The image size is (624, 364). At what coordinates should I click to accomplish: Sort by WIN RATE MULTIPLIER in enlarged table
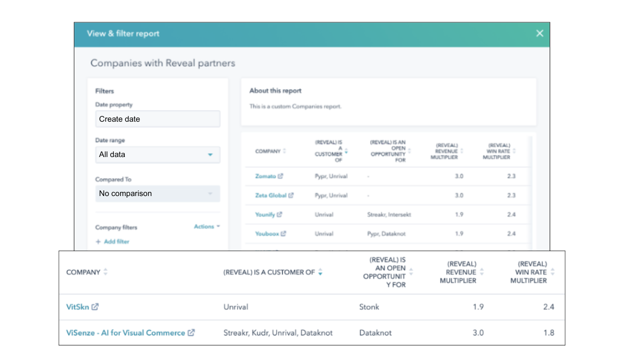[x=552, y=272]
